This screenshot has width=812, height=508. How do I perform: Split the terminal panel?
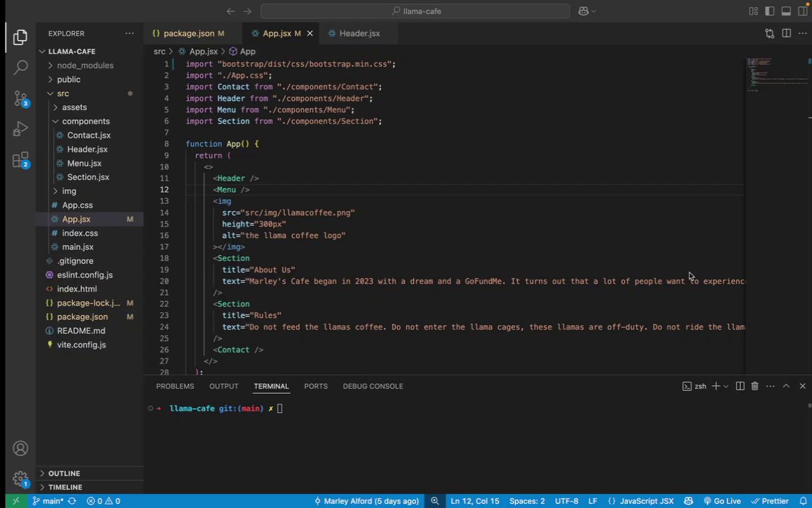pos(739,386)
